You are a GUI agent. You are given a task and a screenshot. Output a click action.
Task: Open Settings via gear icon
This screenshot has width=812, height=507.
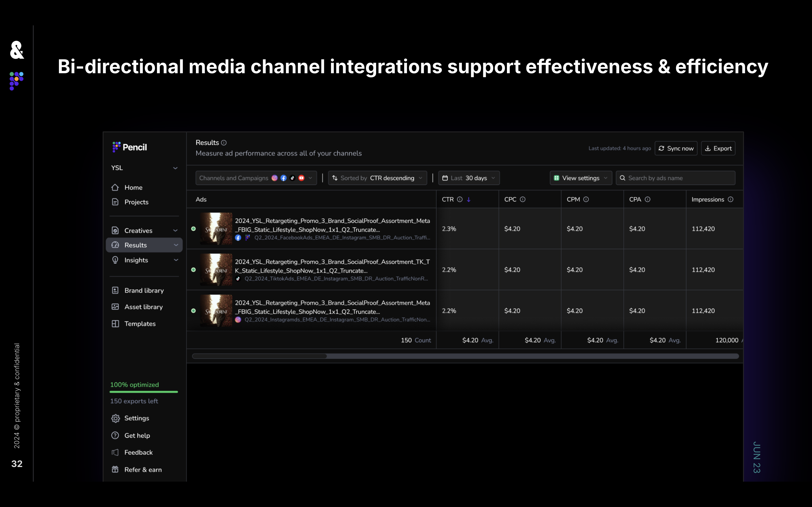[115, 418]
